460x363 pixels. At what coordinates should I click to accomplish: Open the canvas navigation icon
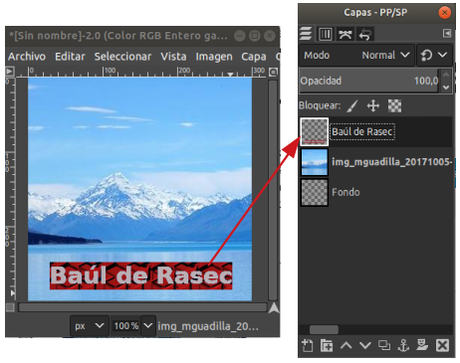click(274, 308)
